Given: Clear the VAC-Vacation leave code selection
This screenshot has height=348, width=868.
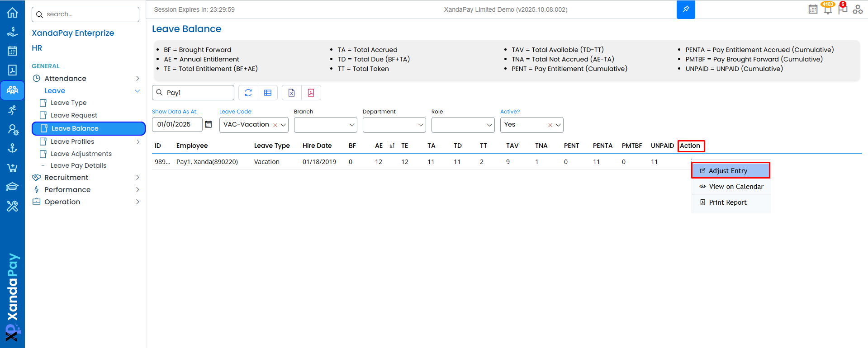Looking at the screenshot, I should 275,125.
